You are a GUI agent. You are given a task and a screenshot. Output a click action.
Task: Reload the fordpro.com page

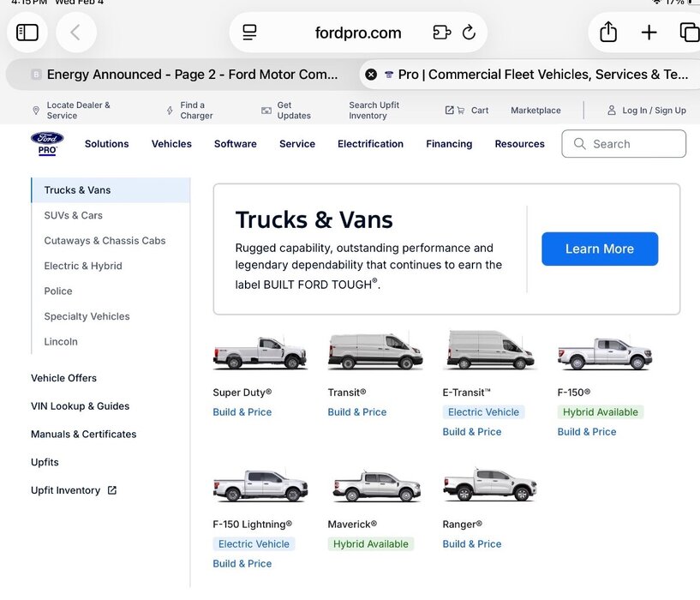coord(469,33)
